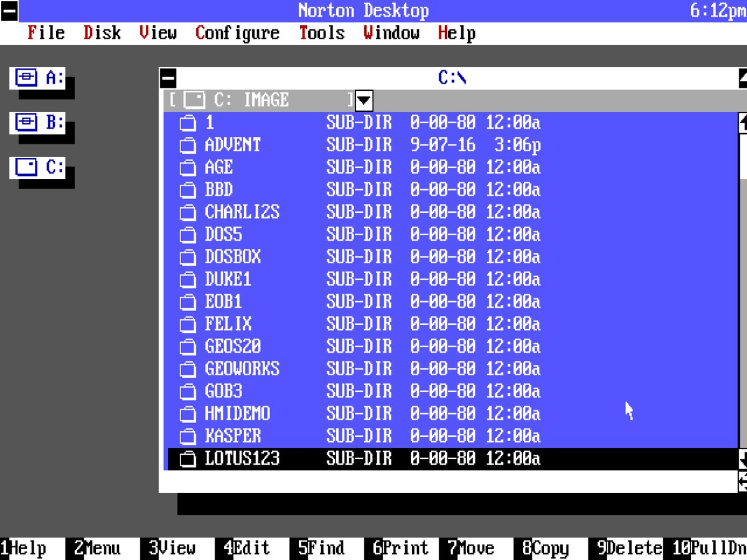Click the file list scroll down arrow
Screen dimensions: 747x560
pos(743,459)
